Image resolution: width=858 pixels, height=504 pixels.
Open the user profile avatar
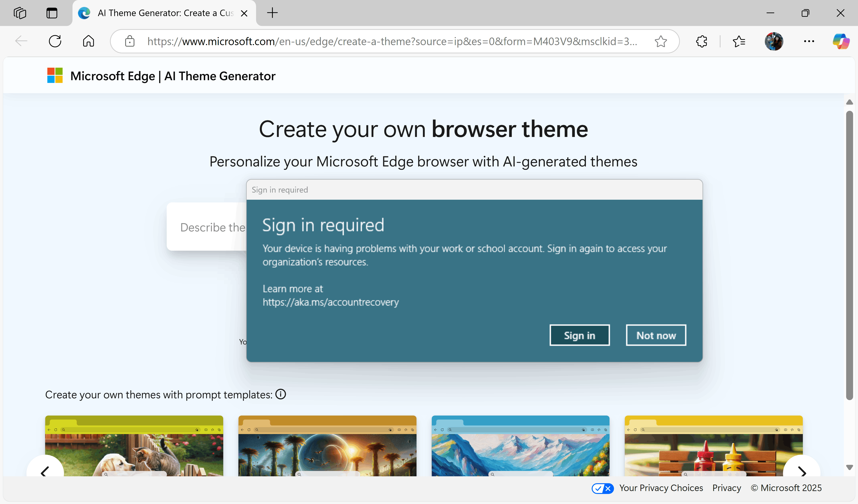(774, 41)
